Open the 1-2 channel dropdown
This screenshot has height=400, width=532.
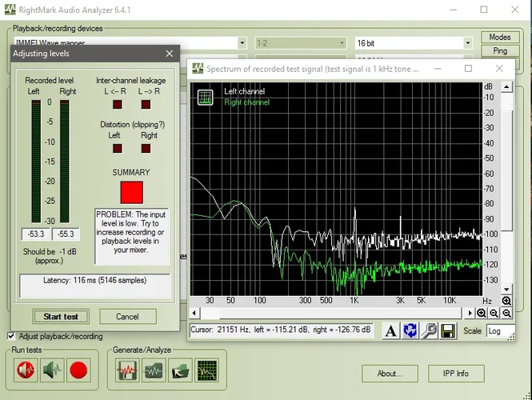pos(342,43)
